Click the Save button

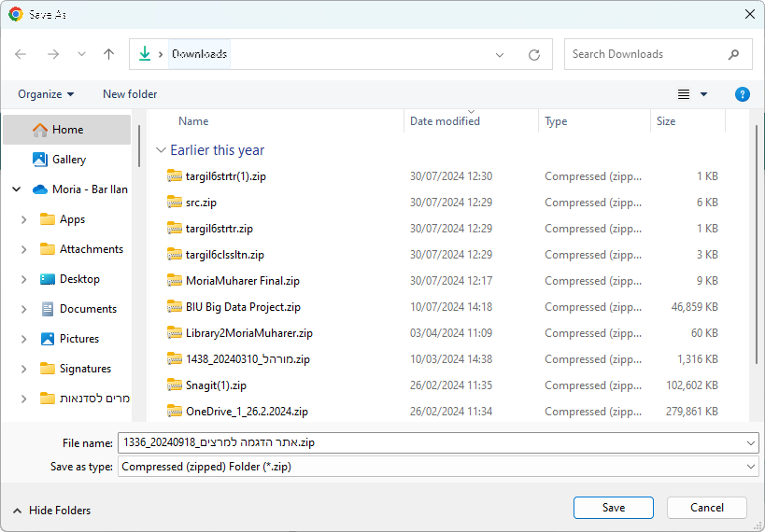pos(613,508)
